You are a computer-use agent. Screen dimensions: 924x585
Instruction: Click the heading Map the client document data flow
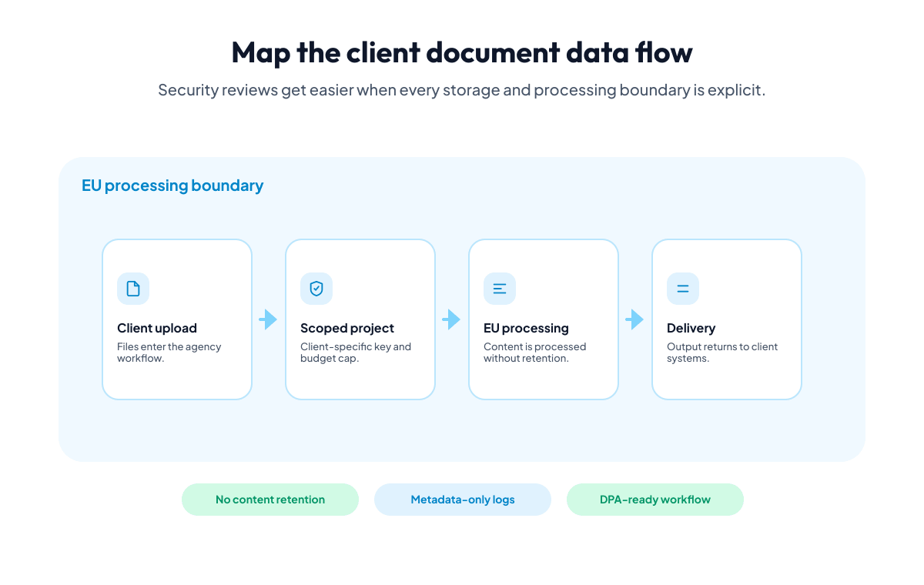pyautogui.click(x=462, y=52)
